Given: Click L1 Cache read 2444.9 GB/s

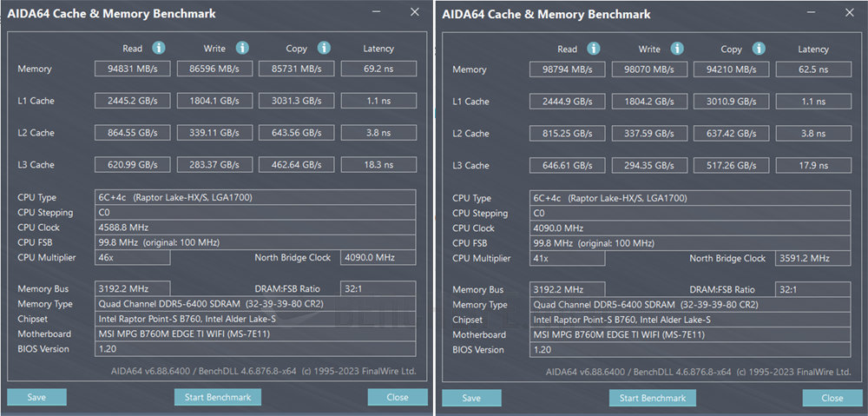Looking at the screenshot, I should point(567,102).
